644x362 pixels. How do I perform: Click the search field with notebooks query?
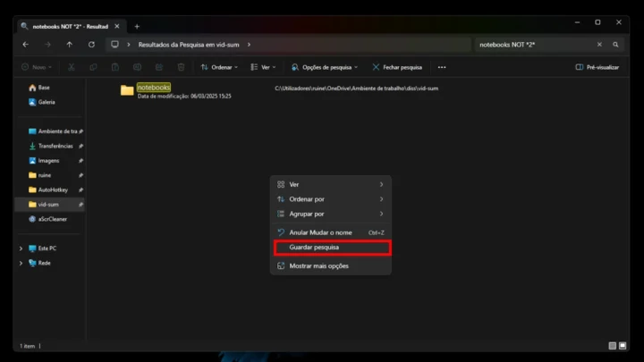tap(532, 44)
